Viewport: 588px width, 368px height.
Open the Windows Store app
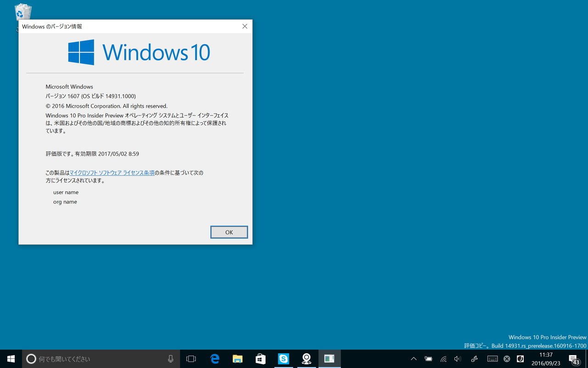point(260,358)
